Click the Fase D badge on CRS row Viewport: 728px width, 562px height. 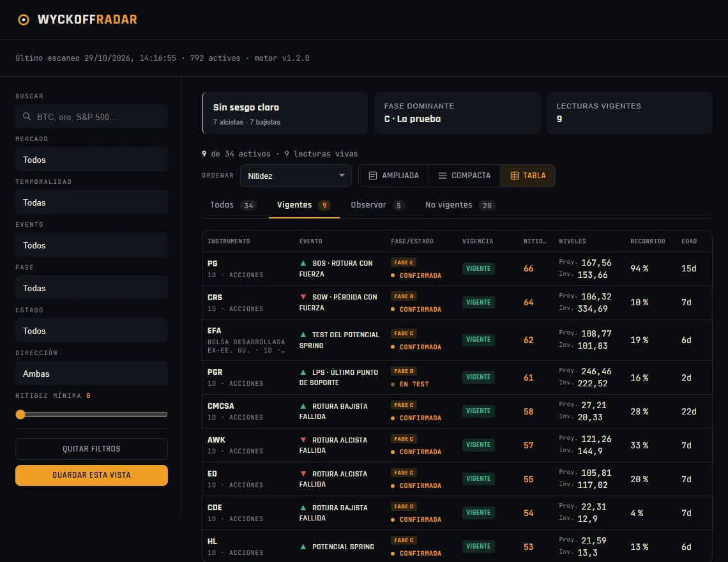pyautogui.click(x=404, y=296)
